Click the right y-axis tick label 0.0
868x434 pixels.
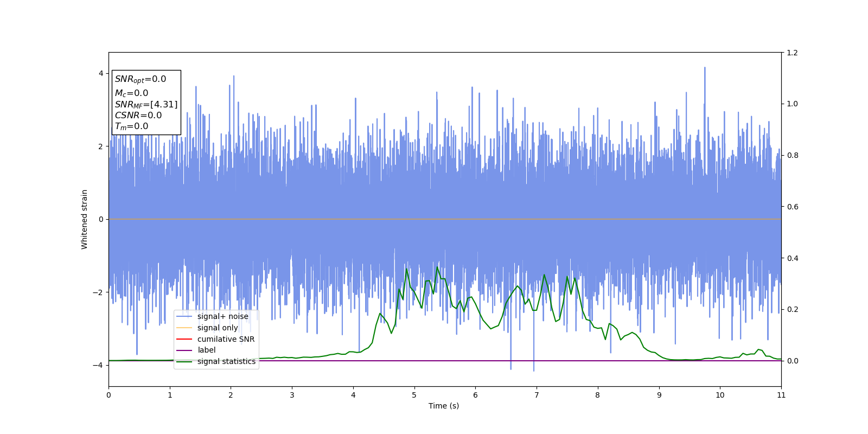click(x=793, y=361)
